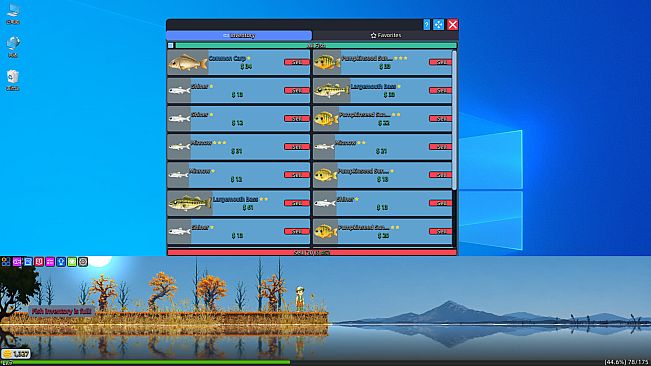Open the help question-mark button
Viewport: 651px width, 366px height.
click(x=426, y=24)
